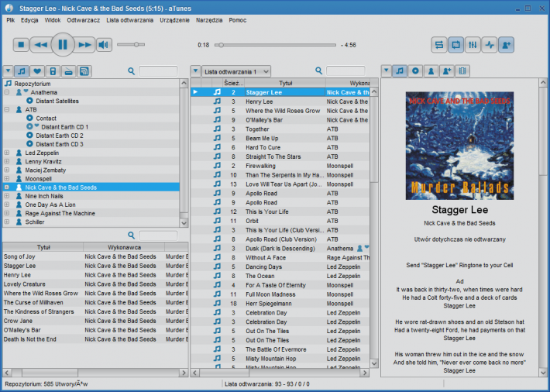Expand the Nine Inch Nails node
The image size is (550, 392).
(x=7, y=196)
